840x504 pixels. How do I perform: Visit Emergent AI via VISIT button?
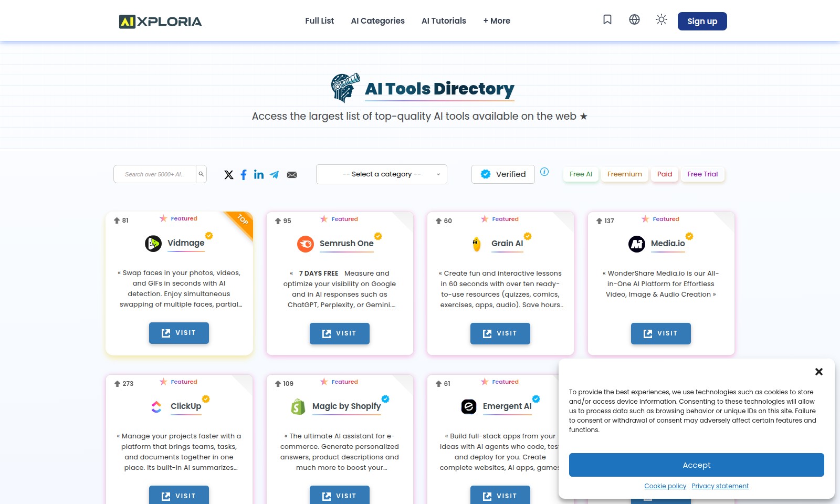[500, 495]
